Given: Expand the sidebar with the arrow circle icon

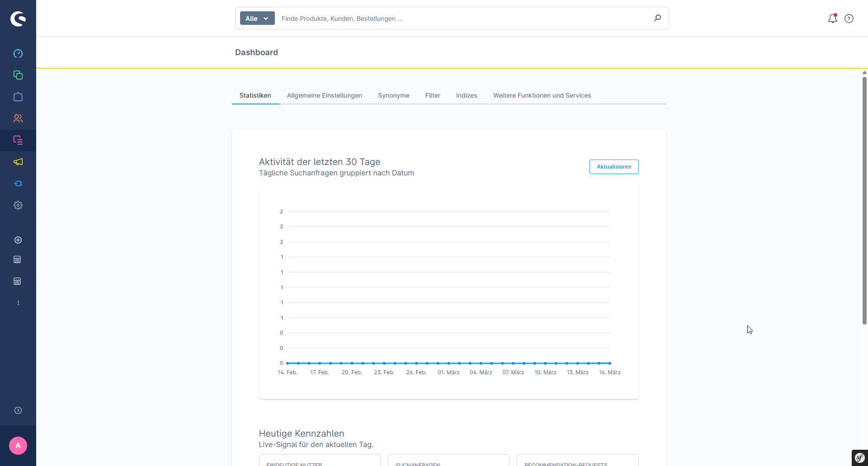Looking at the screenshot, I should [18, 410].
